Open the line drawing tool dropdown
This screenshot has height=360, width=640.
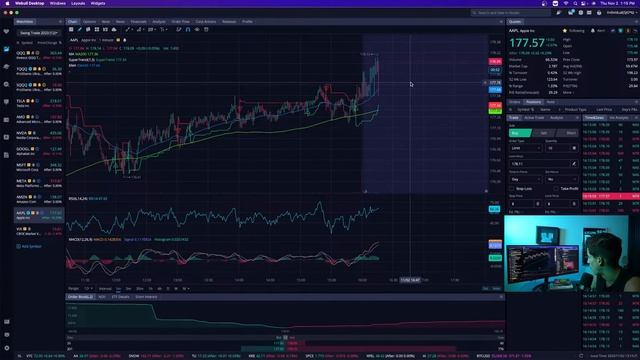[128, 29]
